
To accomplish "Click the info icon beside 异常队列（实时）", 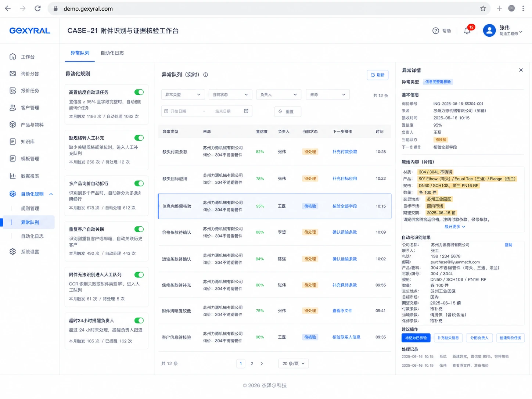I will tap(206, 75).
